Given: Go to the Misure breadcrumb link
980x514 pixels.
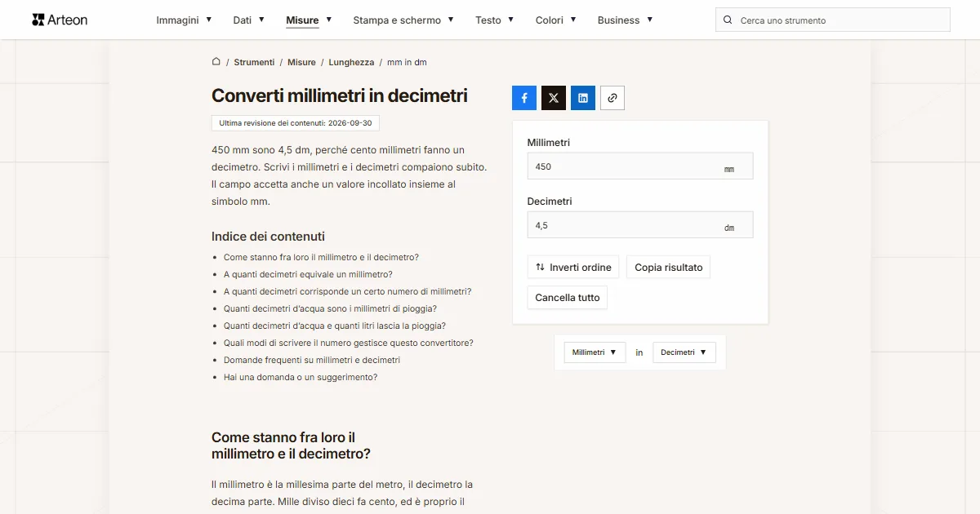Looking at the screenshot, I should [301, 62].
